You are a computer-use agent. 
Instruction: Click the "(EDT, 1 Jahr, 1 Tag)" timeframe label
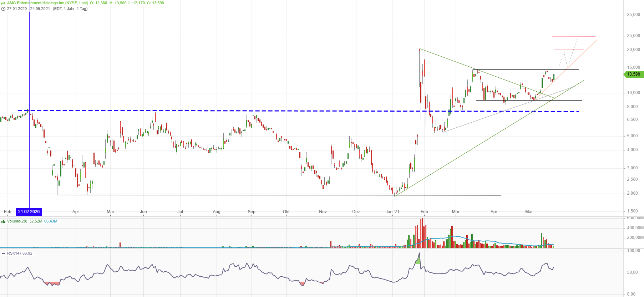(70, 9)
